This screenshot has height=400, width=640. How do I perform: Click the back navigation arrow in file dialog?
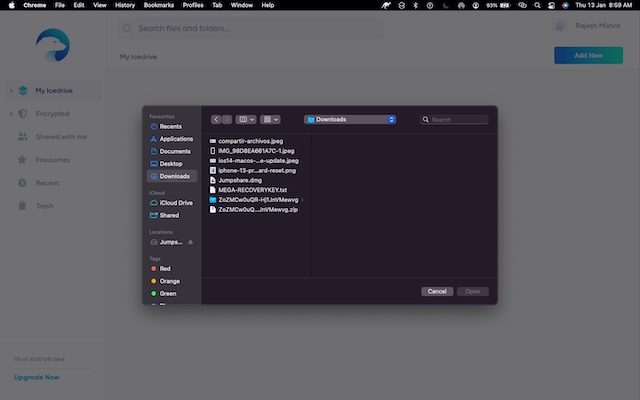tap(216, 119)
